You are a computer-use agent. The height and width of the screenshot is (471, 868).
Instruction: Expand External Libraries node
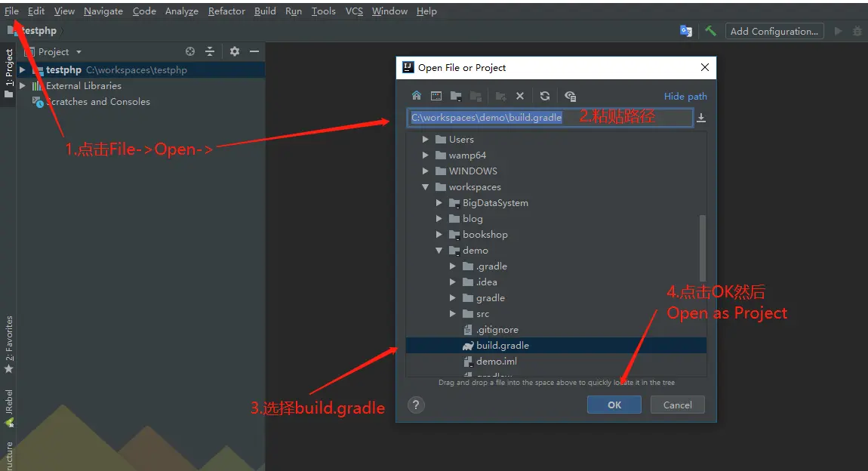pos(22,86)
